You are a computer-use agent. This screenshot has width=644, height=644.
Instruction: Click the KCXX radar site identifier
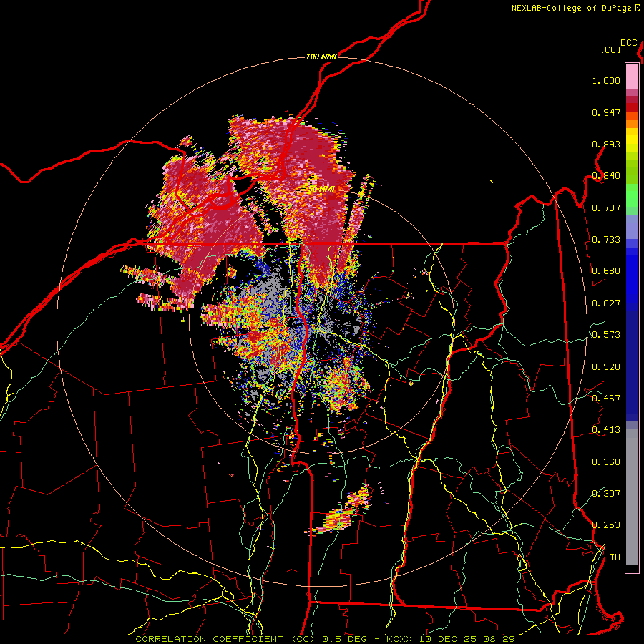pos(401,639)
